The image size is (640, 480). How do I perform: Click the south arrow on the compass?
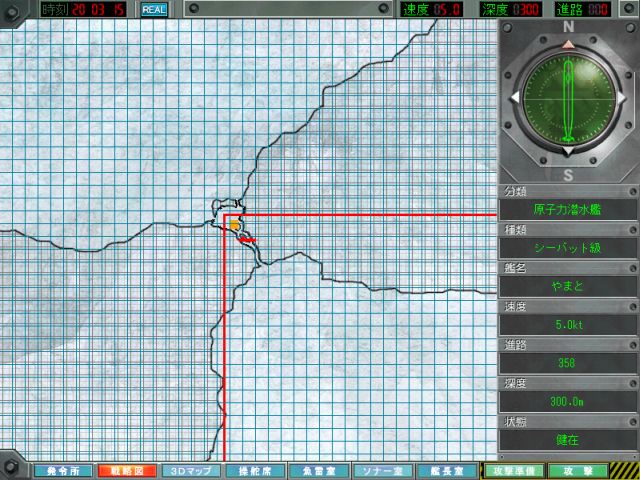[568, 153]
